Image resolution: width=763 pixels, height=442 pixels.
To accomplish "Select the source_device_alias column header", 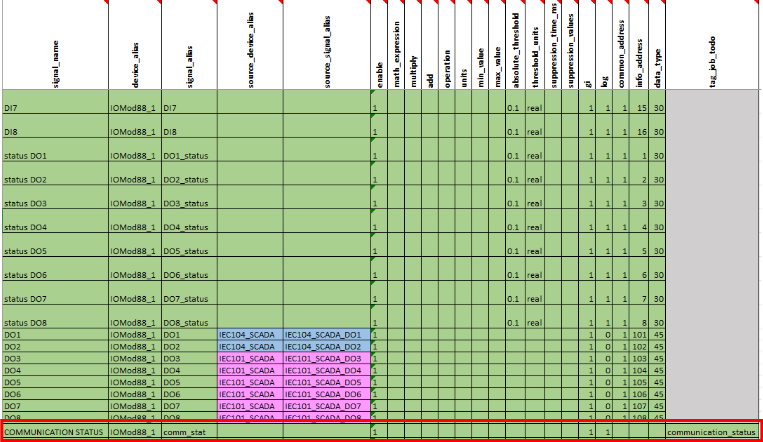I will [250, 45].
